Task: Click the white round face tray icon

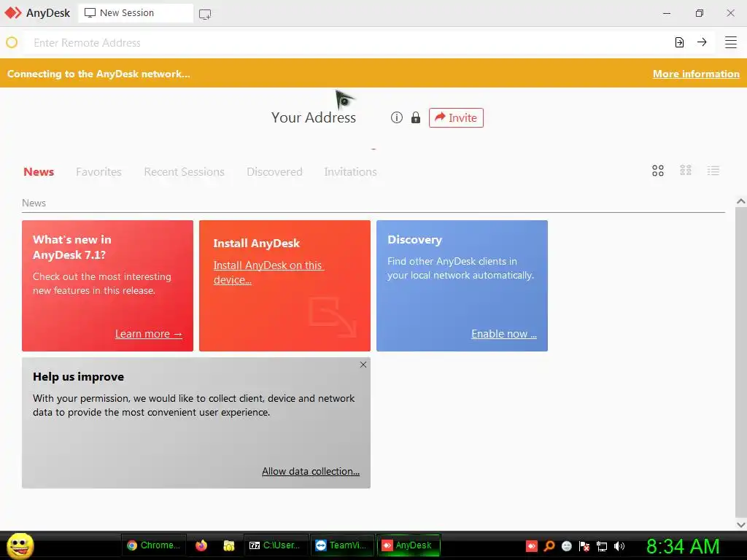Action: point(566,545)
